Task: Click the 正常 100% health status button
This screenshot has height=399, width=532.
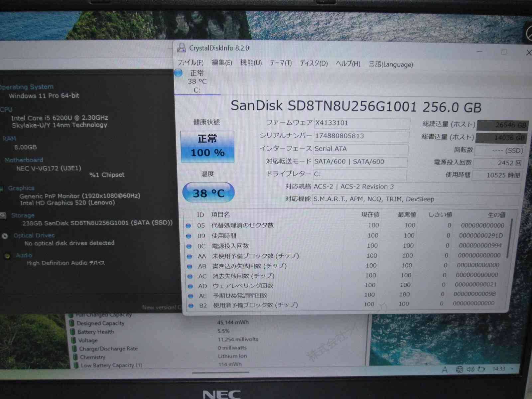Action: coord(207,146)
